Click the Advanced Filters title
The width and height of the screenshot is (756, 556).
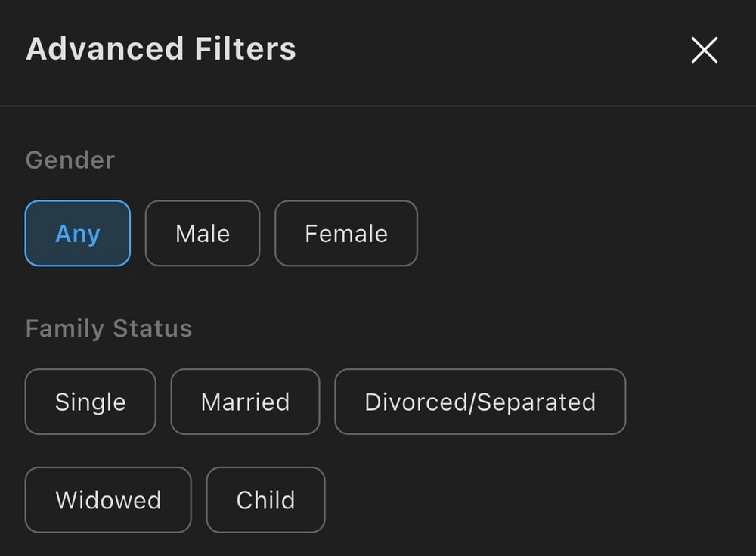click(161, 50)
